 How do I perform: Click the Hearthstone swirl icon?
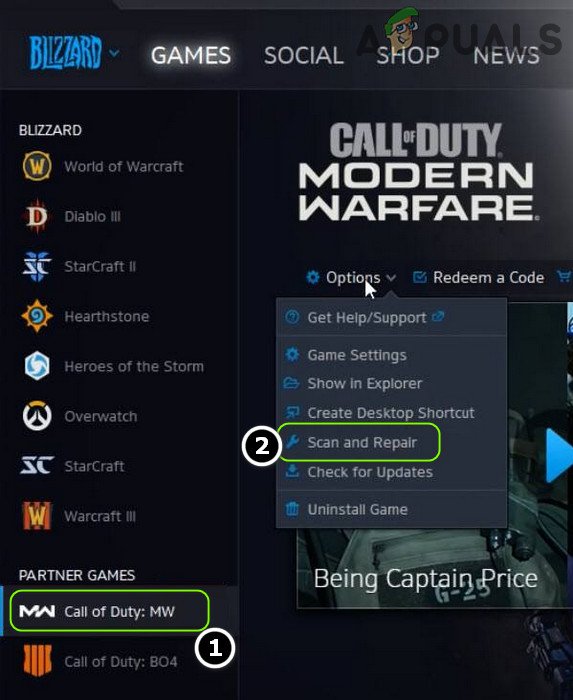tap(37, 316)
